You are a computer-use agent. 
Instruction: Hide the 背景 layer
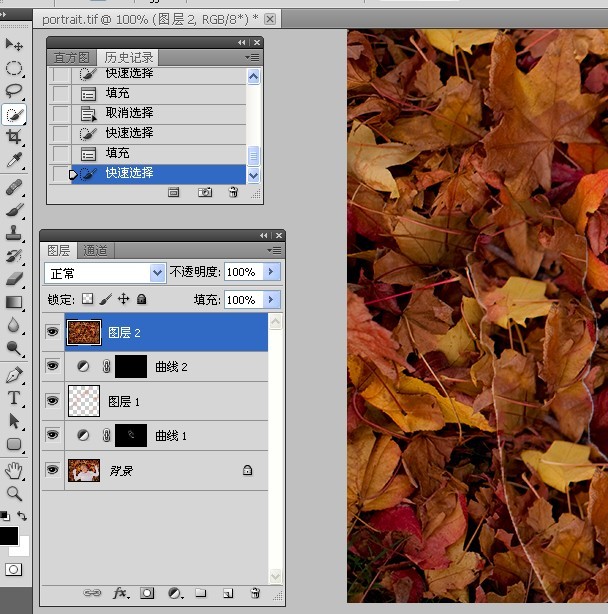(52, 470)
